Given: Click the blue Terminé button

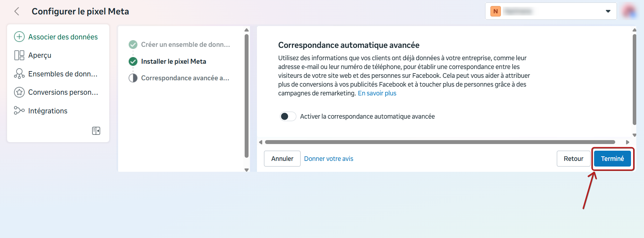Looking at the screenshot, I should pos(612,158).
